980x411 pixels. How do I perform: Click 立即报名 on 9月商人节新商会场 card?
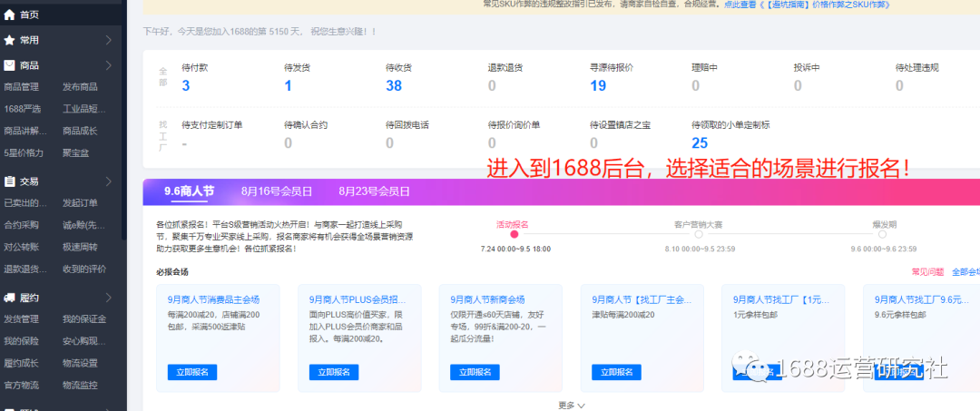[x=475, y=372]
